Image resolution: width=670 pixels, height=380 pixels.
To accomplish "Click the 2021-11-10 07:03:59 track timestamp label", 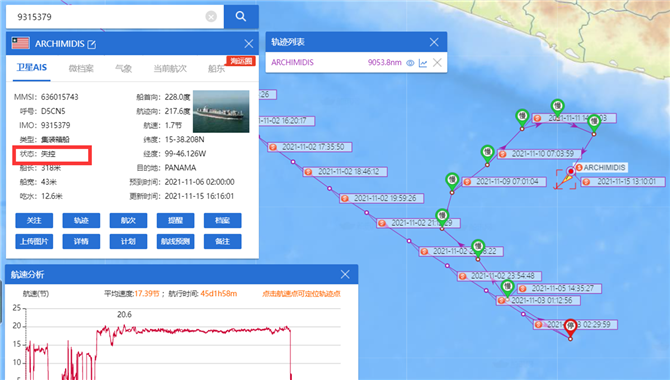I will pyautogui.click(x=543, y=154).
